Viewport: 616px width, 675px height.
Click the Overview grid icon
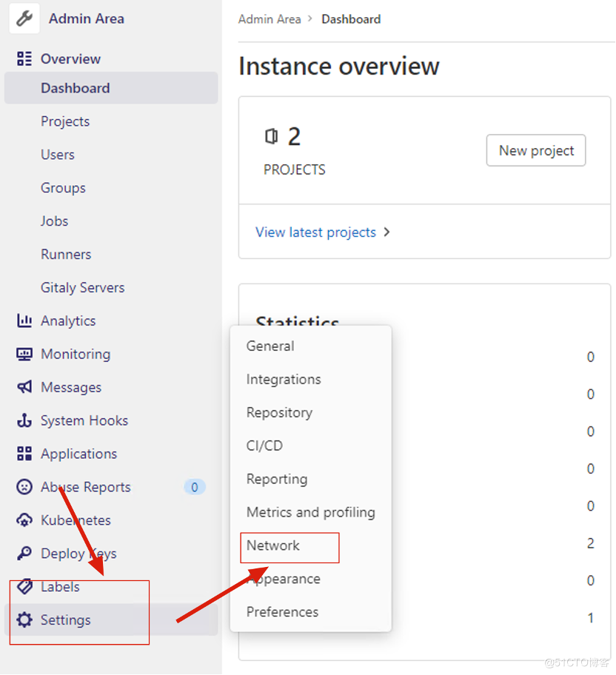24,58
